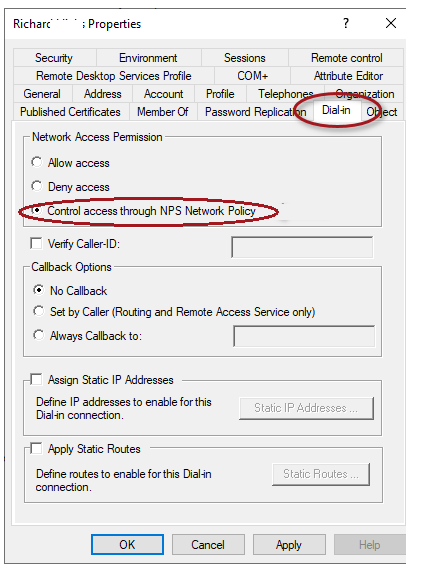Switch to the Attribute Editor tab
The image size is (423, 578).
click(348, 76)
